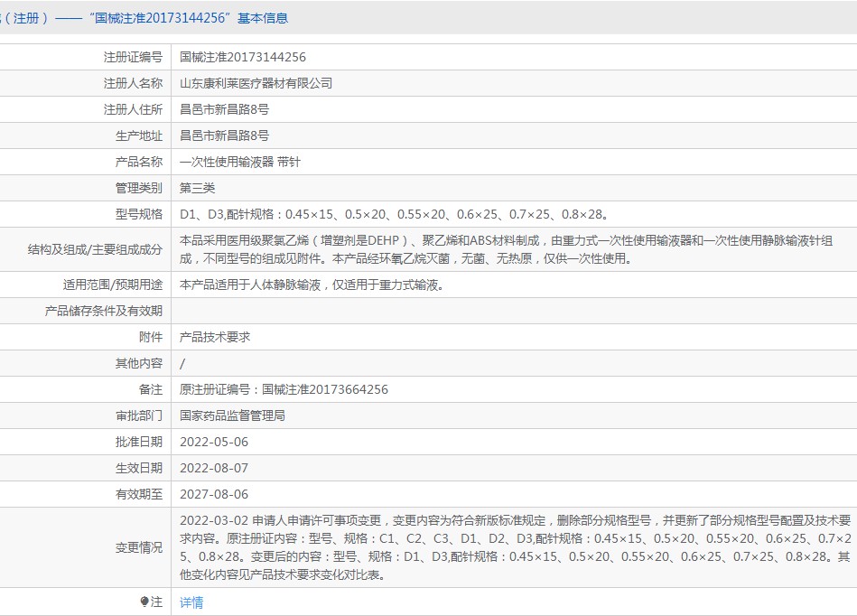The image size is (857, 616).
Task: Click the 其他内容 label
Action: tap(139, 363)
